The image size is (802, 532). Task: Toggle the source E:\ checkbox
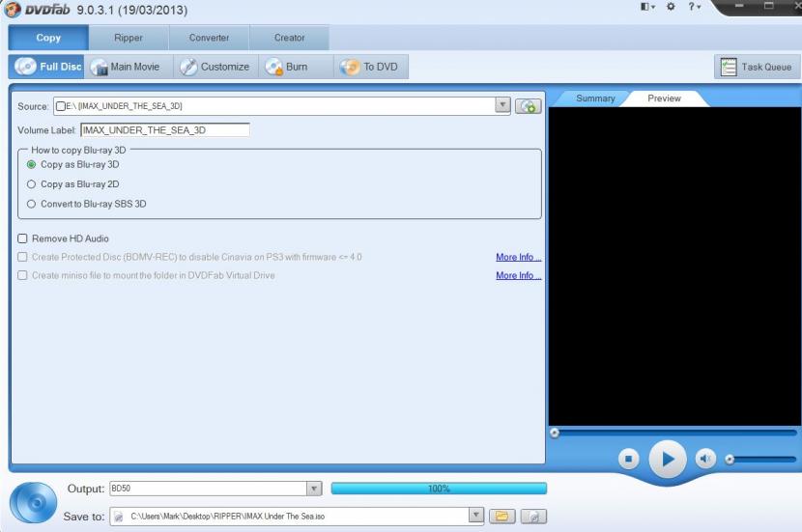click(x=61, y=106)
